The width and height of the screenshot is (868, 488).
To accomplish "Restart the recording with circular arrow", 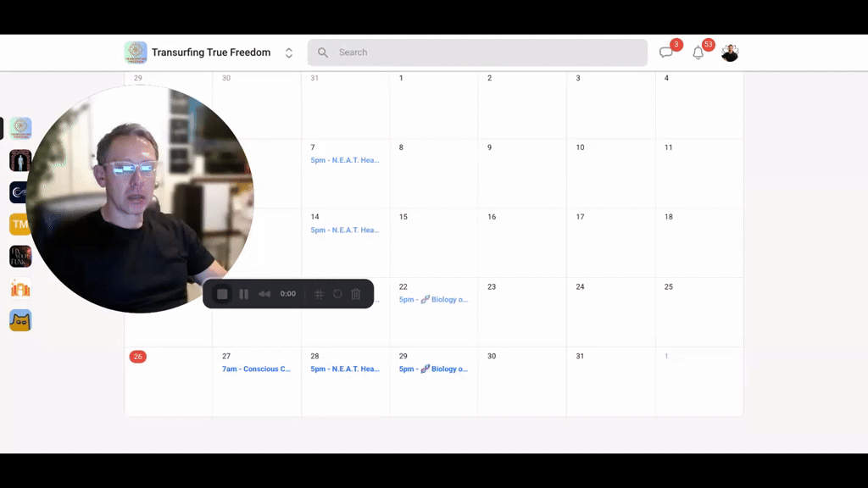I will coord(337,294).
